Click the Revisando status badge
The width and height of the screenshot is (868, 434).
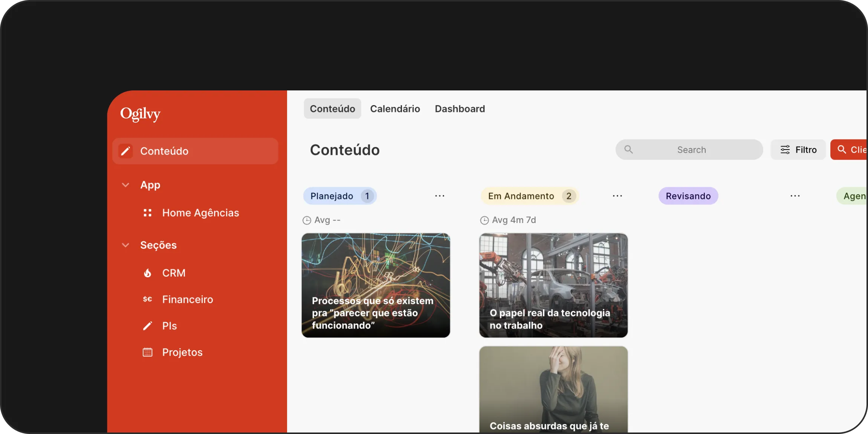[x=688, y=196]
